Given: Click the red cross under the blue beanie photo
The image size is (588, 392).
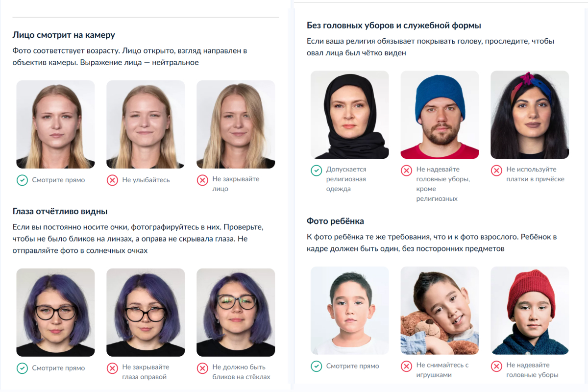Looking at the screenshot, I should coord(406,171).
